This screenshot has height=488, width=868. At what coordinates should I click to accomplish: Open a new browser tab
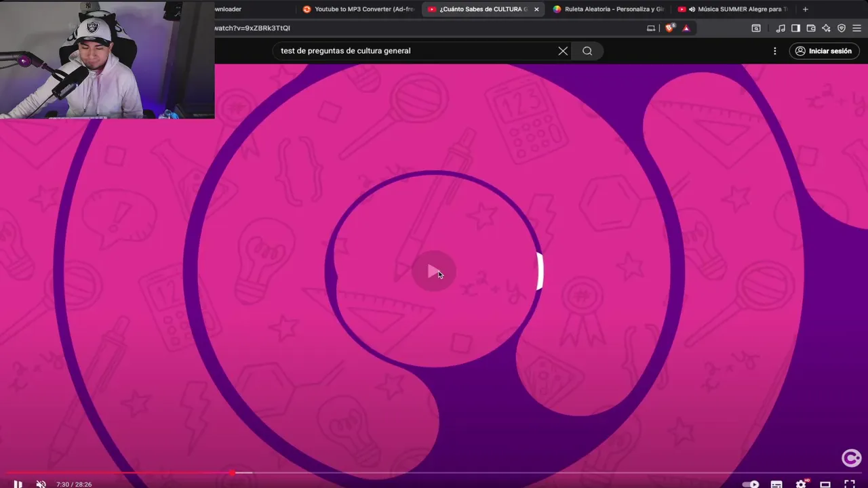point(805,9)
